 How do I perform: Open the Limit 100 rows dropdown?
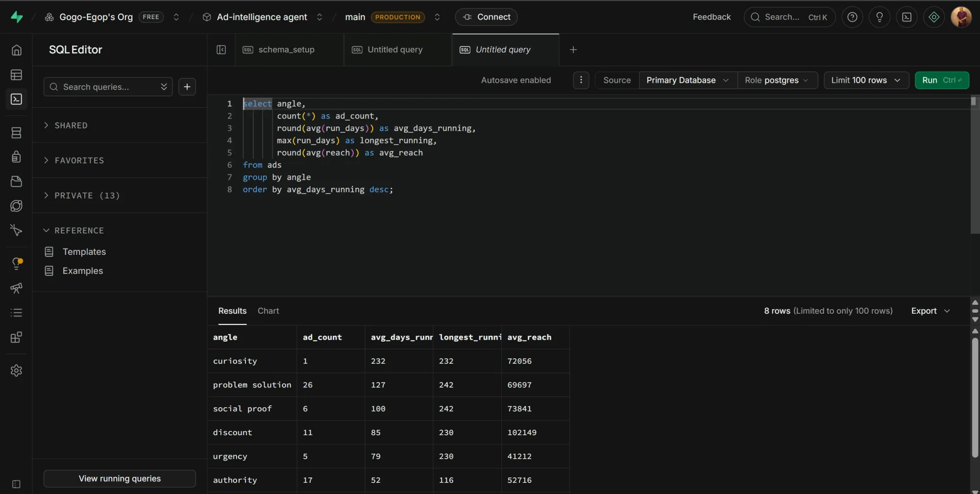point(866,80)
